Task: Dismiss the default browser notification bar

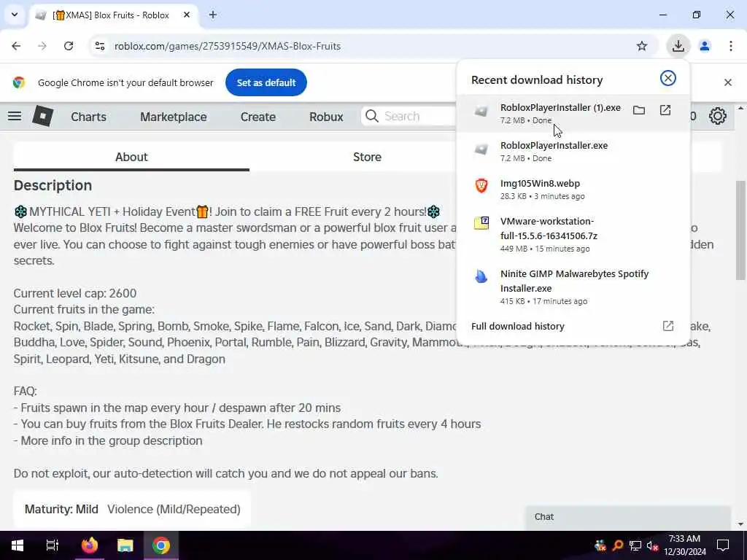Action: pyautogui.click(x=727, y=82)
